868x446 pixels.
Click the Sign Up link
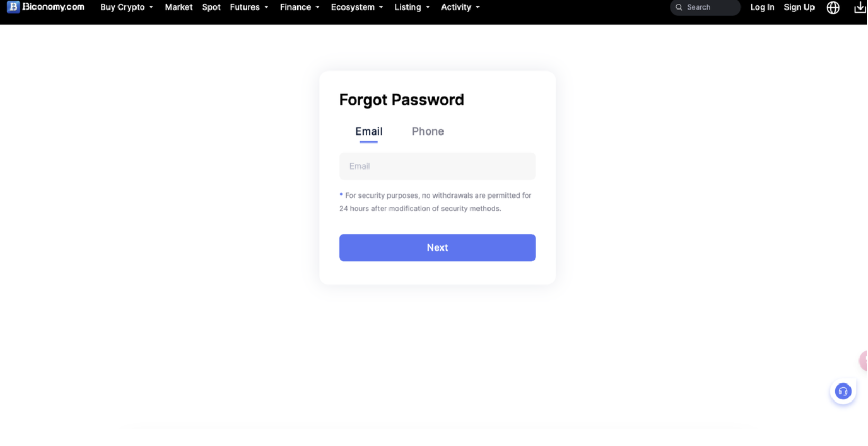[799, 7]
